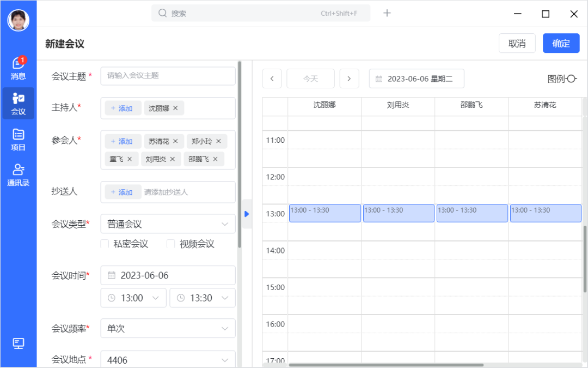The image size is (588, 368).
Task: Select 沈丽娜's 13:00 - 13:30 block
Action: (x=324, y=213)
